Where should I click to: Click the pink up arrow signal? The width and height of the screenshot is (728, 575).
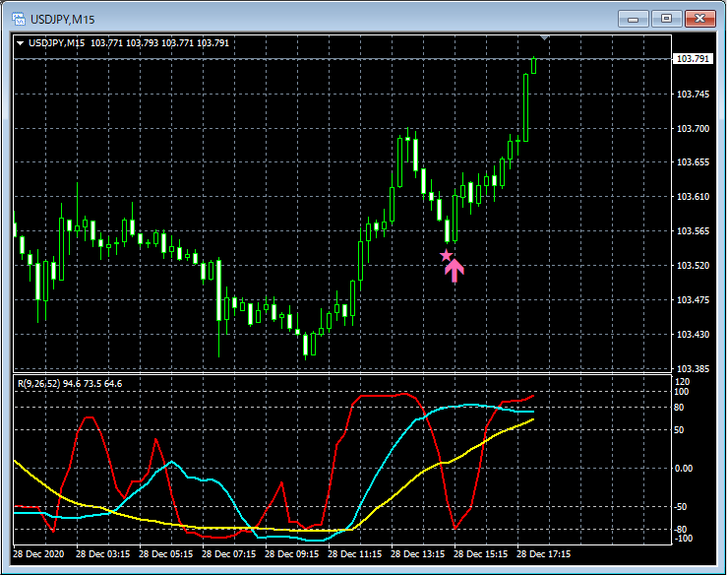455,269
